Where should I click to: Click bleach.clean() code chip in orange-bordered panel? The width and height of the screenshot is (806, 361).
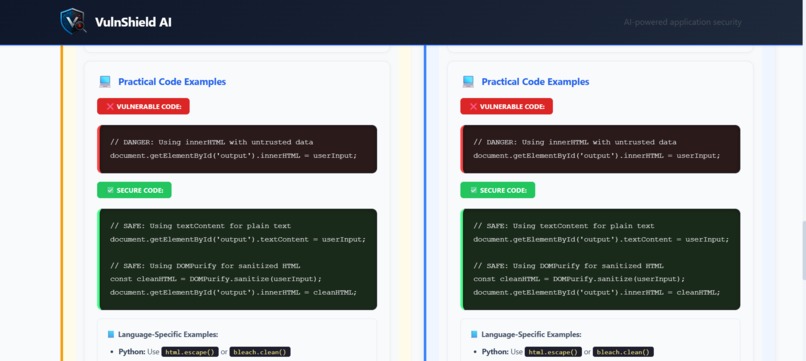tap(260, 352)
